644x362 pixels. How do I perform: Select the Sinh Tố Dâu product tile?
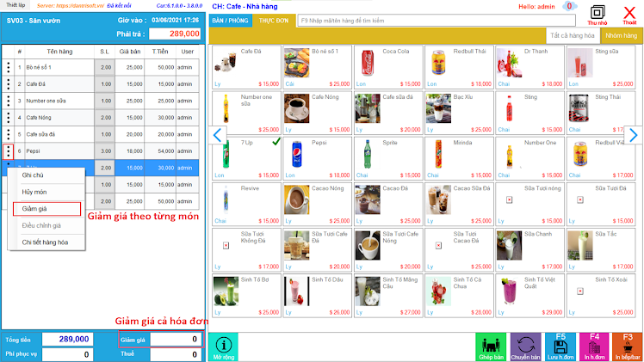point(318,295)
